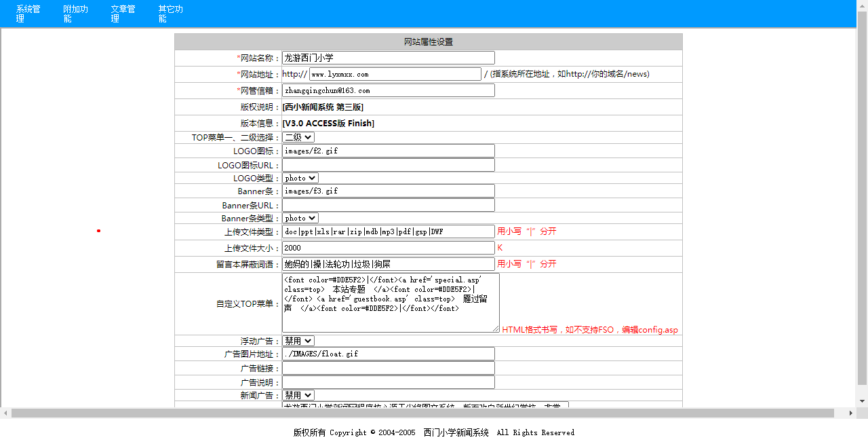
Task: Open the 其它功能 menu
Action: click(171, 14)
